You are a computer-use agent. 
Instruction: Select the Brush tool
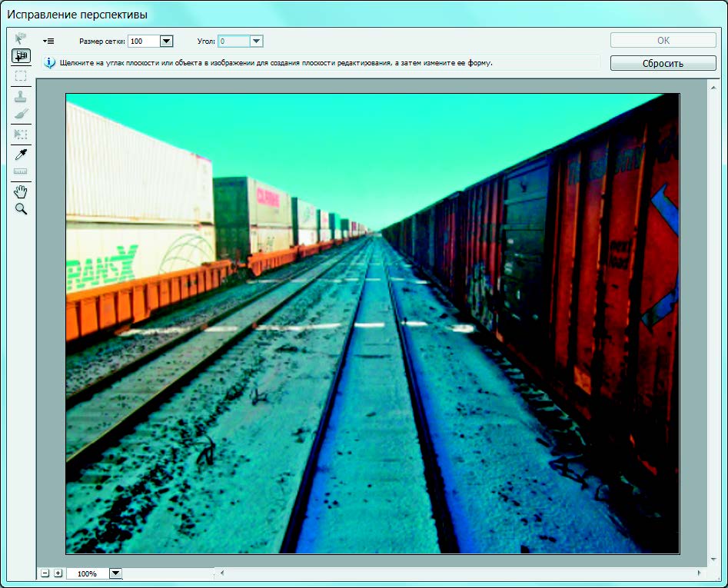[x=21, y=115]
